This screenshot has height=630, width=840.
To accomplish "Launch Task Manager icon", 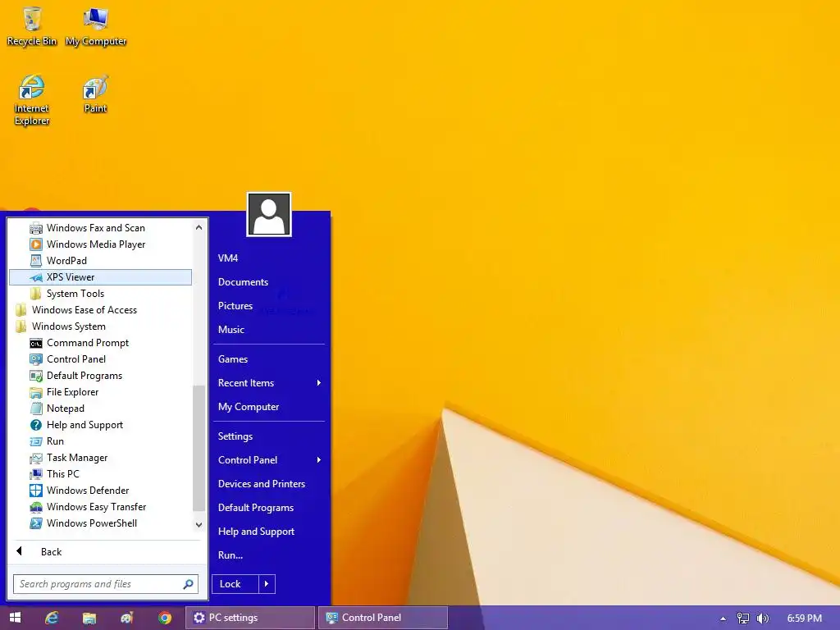I will (36, 458).
